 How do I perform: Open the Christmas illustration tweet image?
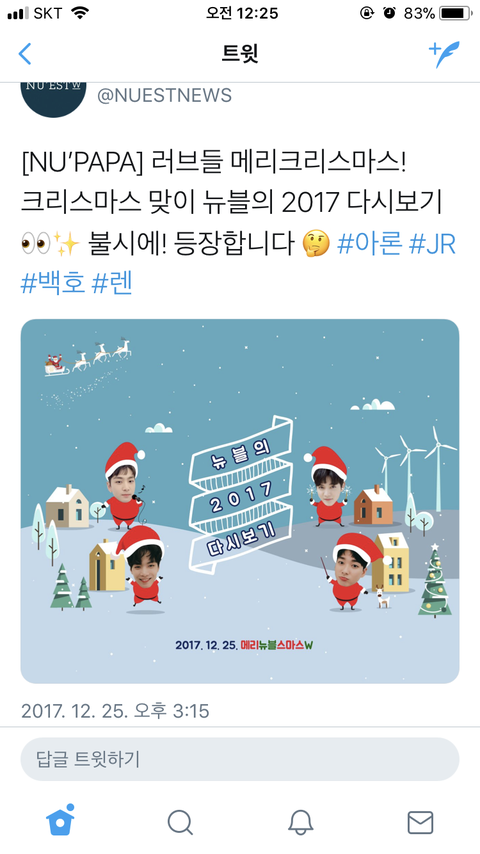click(x=240, y=501)
